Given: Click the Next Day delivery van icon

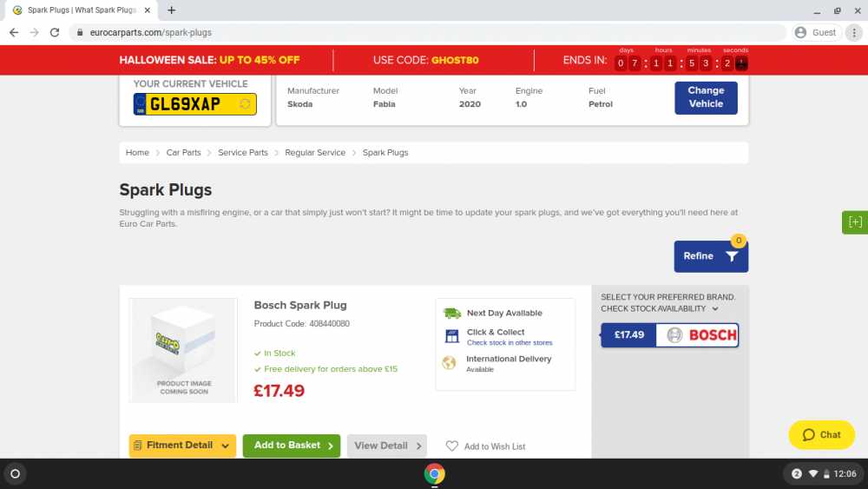Looking at the screenshot, I should click(x=451, y=314).
